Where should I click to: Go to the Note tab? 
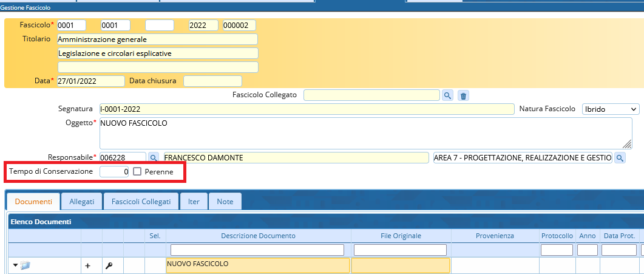point(225,201)
